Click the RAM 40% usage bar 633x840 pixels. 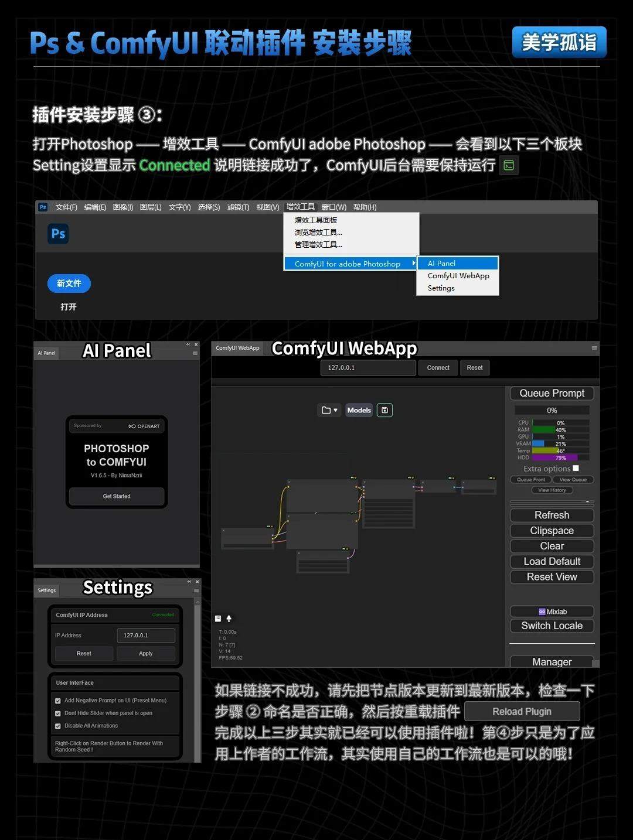coord(560,430)
